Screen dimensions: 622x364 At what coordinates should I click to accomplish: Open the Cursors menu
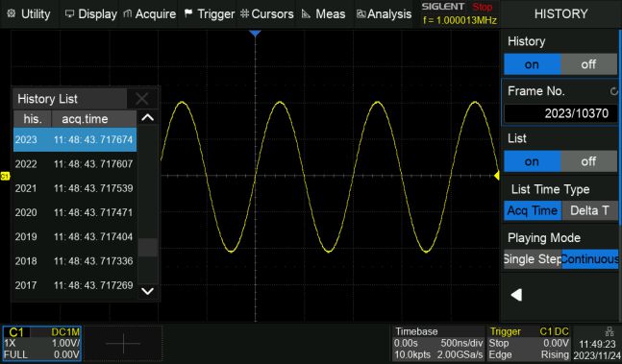coord(267,13)
